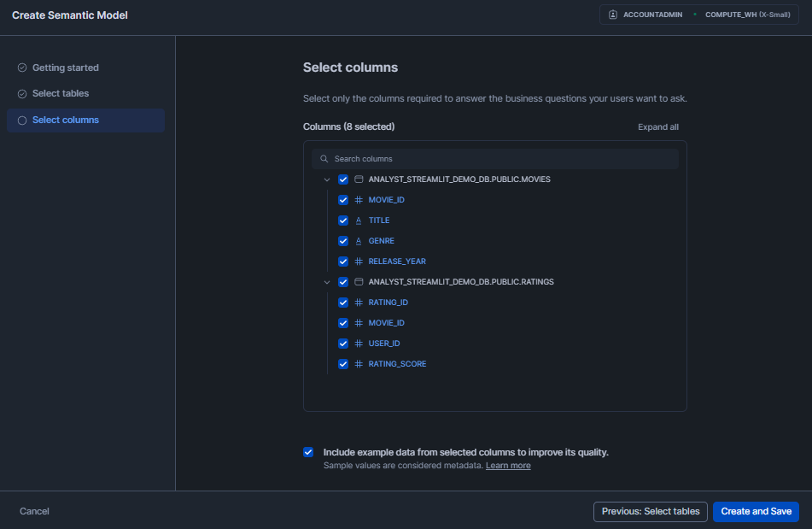Click the user icon beside ACCOUNTADMIN
The width and height of the screenshot is (812, 529).
(x=611, y=14)
